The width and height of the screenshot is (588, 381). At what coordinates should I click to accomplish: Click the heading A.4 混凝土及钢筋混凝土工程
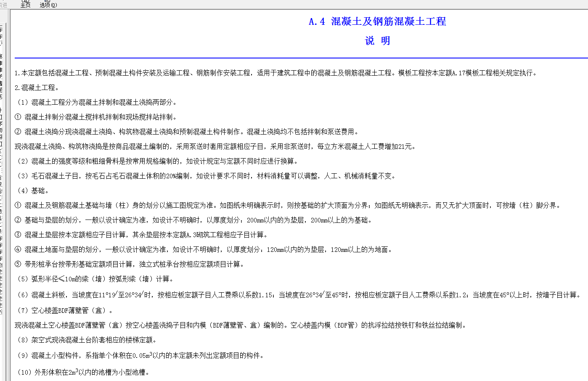377,21
